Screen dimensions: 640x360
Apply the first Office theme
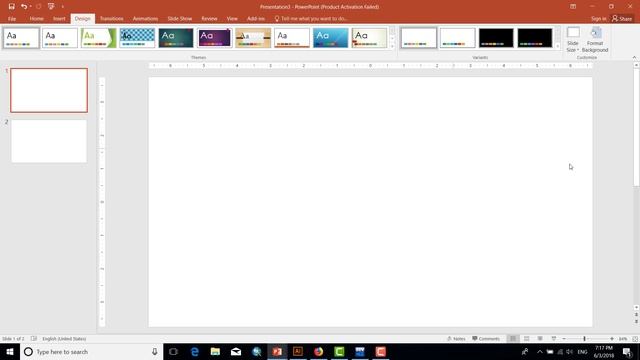tap(21, 38)
